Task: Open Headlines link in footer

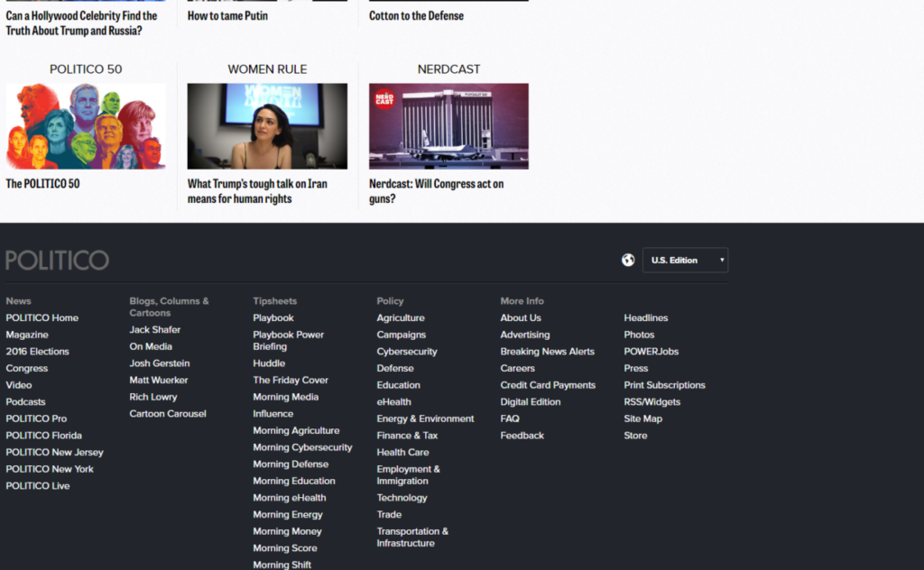Action: pos(646,318)
